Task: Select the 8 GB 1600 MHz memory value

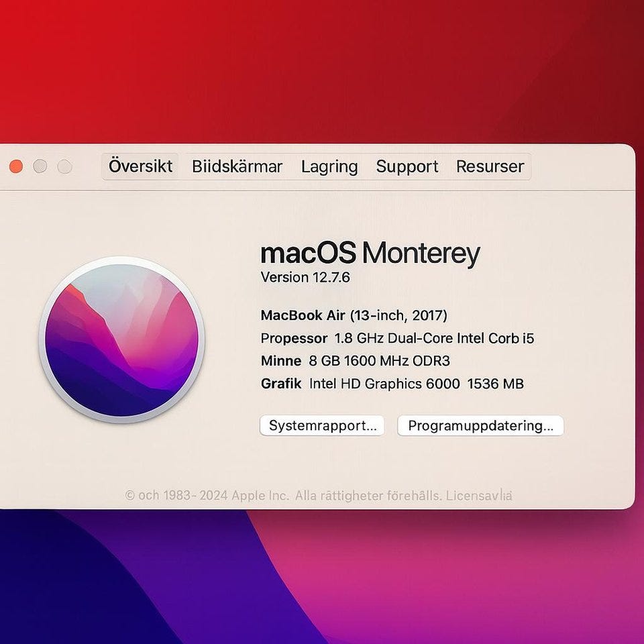Action: pyautogui.click(x=380, y=361)
